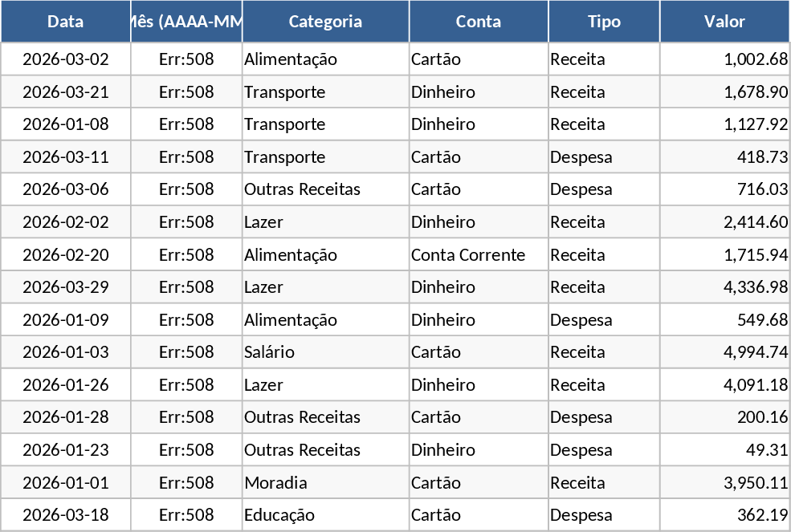Select the Mês (AAAA-MM) column header
Viewport: 791px width, 532px height.
coord(186,22)
